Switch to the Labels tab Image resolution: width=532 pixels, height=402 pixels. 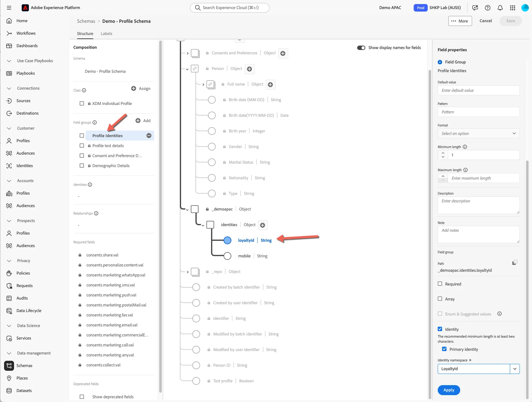point(106,33)
